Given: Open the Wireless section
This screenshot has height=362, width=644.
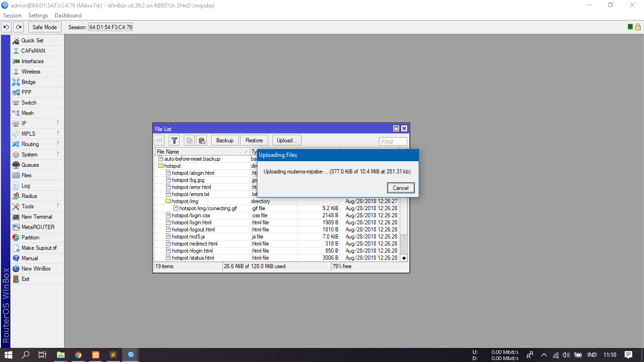Looking at the screenshot, I should click(37, 72).
